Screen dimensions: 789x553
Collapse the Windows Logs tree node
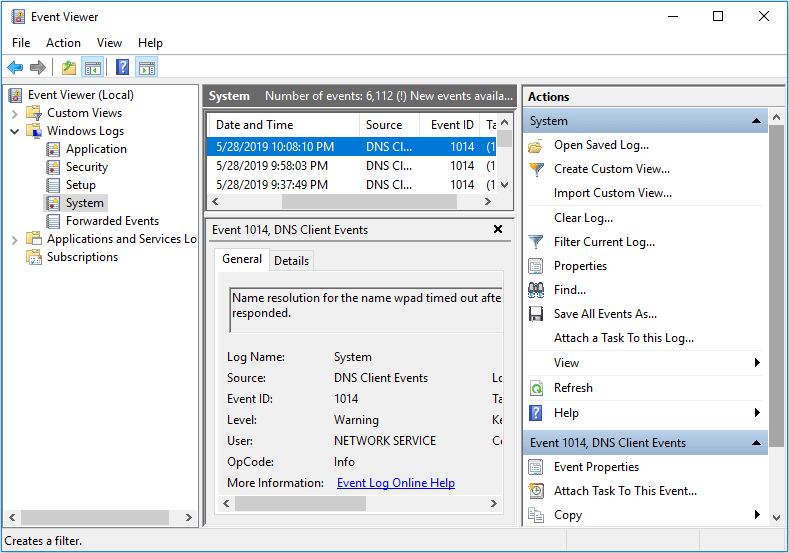15,131
